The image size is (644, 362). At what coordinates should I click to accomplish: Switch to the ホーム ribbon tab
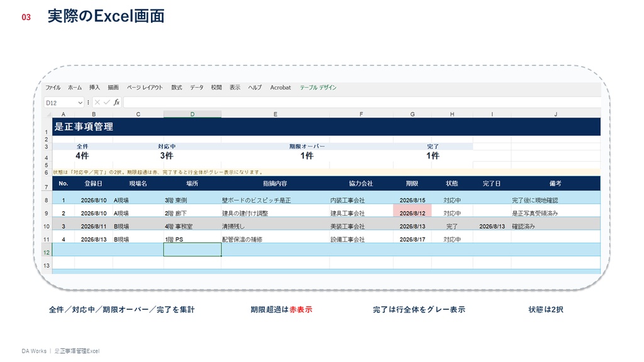coord(75,87)
